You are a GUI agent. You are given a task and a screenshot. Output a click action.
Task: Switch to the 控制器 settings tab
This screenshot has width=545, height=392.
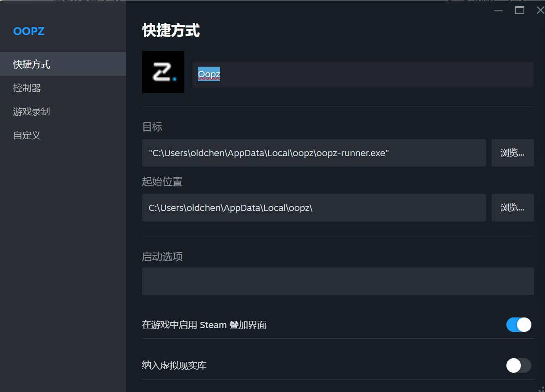[63, 88]
